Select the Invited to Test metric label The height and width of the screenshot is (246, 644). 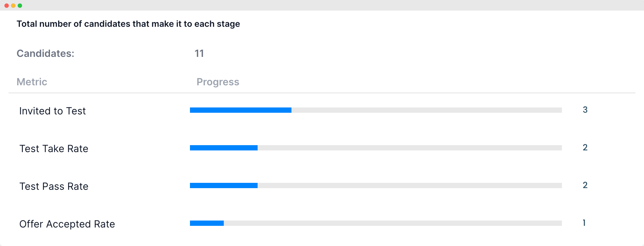53,111
